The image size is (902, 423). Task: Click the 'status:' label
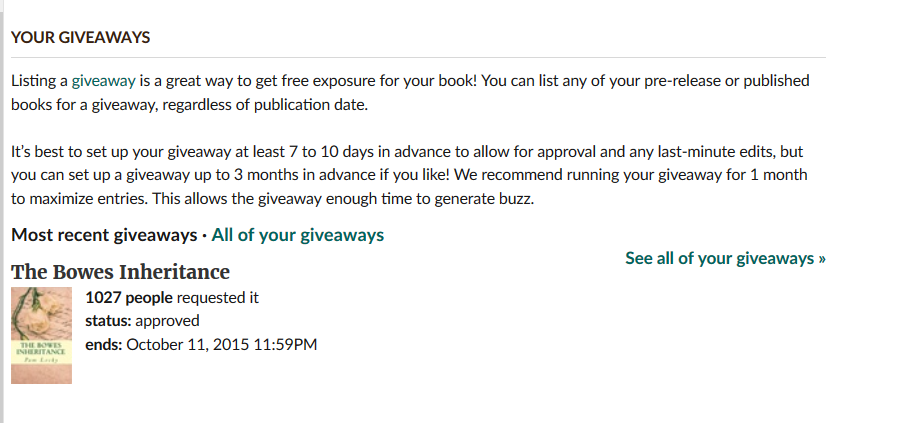point(108,321)
